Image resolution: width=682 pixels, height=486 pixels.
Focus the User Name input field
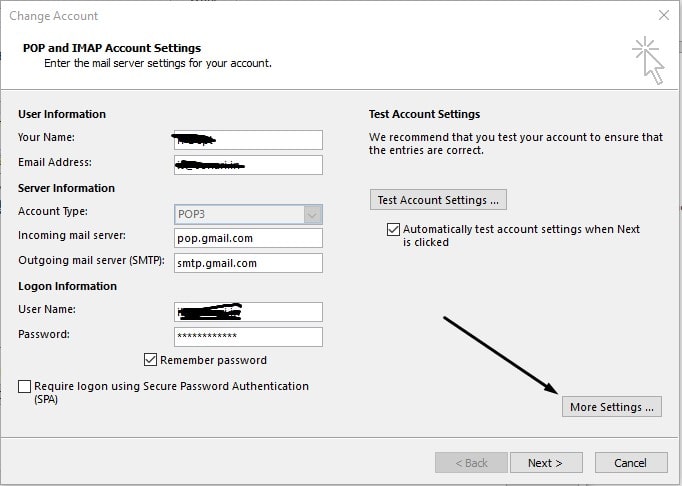point(248,312)
